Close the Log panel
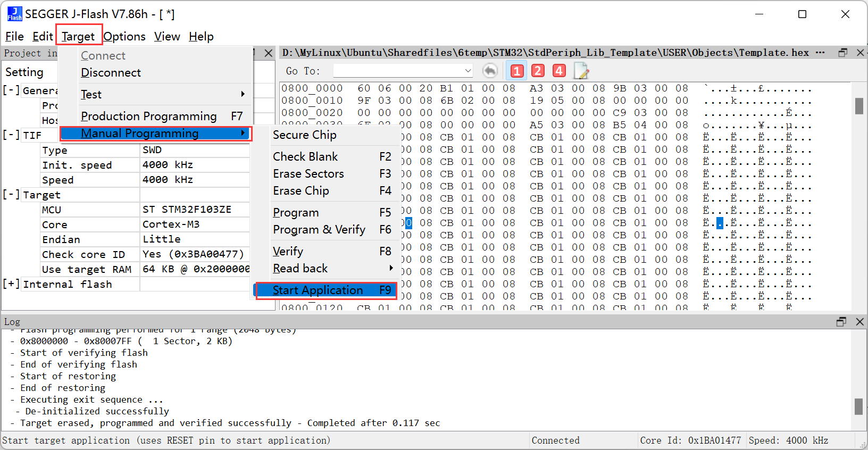Image resolution: width=868 pixels, height=450 pixels. (x=859, y=322)
